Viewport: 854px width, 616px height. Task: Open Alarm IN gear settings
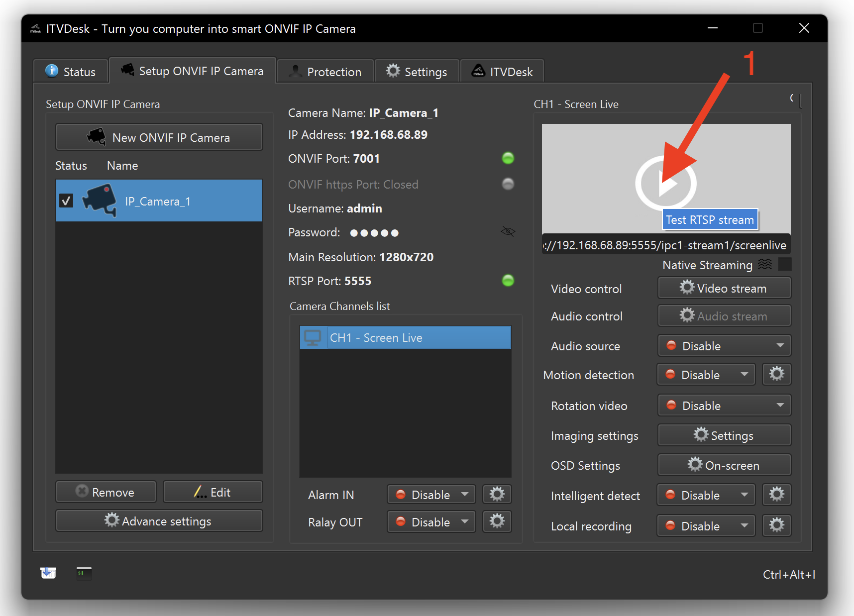click(497, 495)
